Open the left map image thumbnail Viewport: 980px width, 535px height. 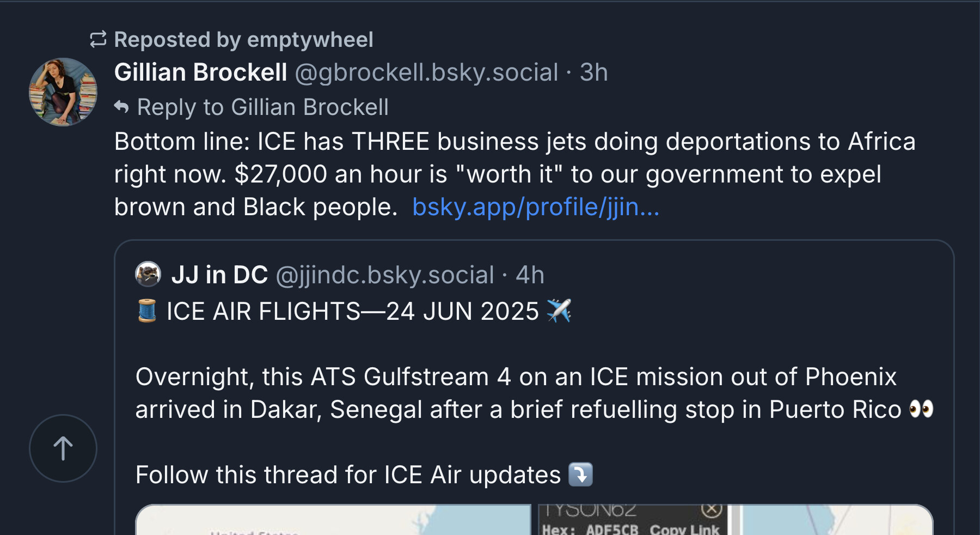[333, 520]
